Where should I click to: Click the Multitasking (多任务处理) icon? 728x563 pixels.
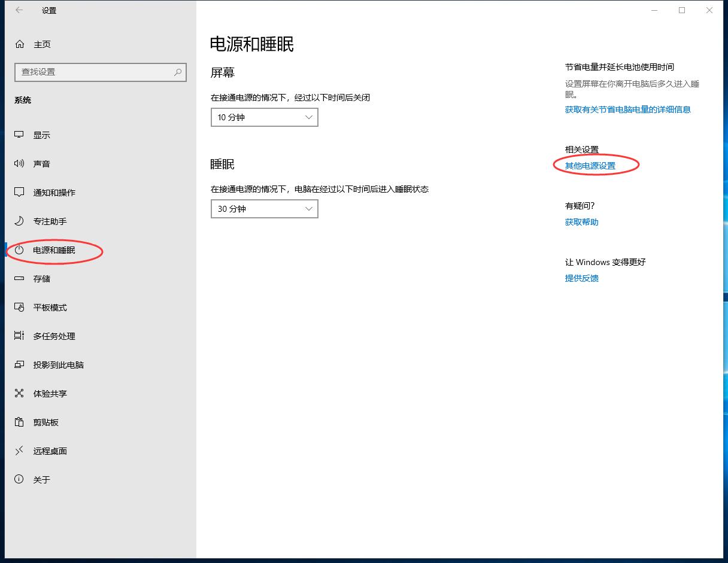pos(19,336)
